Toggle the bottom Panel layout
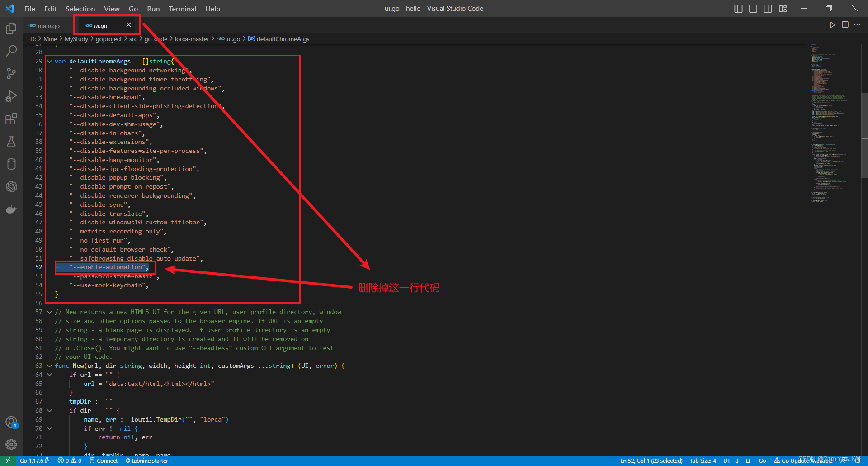This screenshot has width=868, height=466. (x=753, y=9)
